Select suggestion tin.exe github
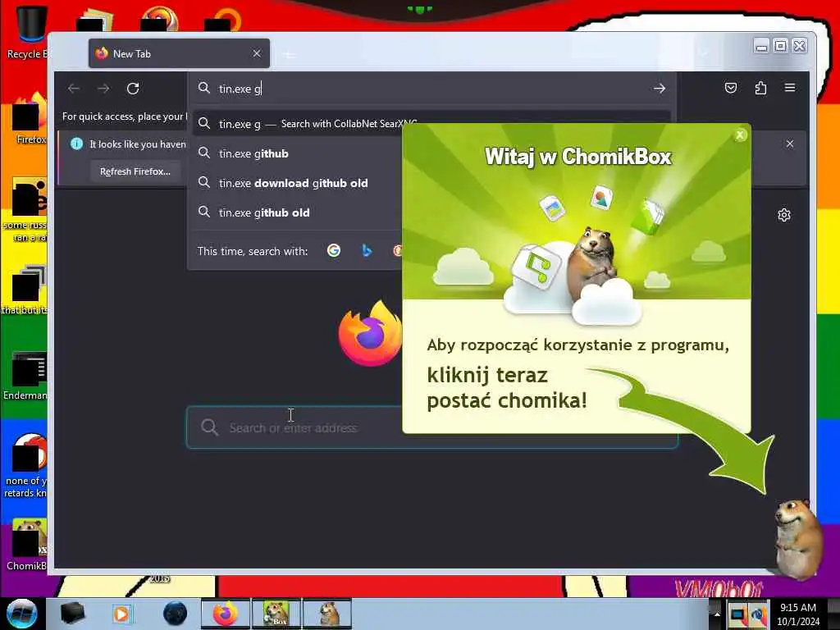The image size is (840, 630). [297, 153]
